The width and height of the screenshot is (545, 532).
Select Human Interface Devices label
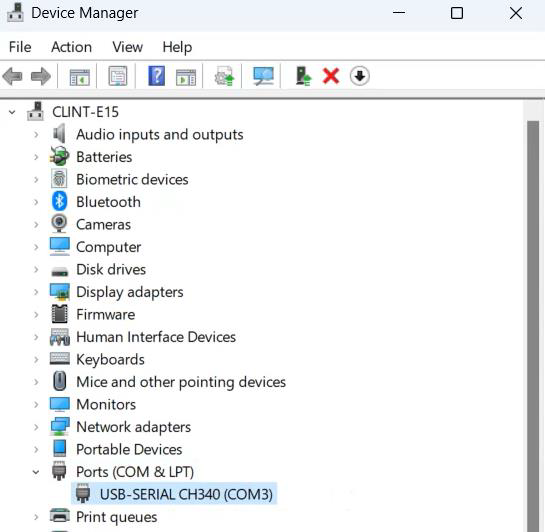(156, 337)
